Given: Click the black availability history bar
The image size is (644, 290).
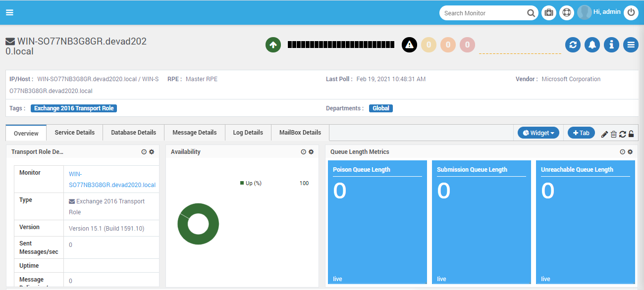Looking at the screenshot, I should point(341,45).
